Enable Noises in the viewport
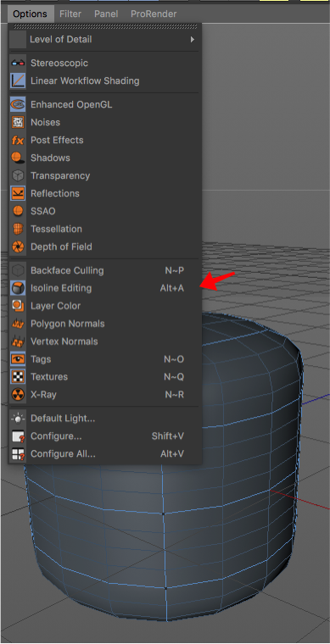Screen dimensions: 330x644 (x=105, y=122)
